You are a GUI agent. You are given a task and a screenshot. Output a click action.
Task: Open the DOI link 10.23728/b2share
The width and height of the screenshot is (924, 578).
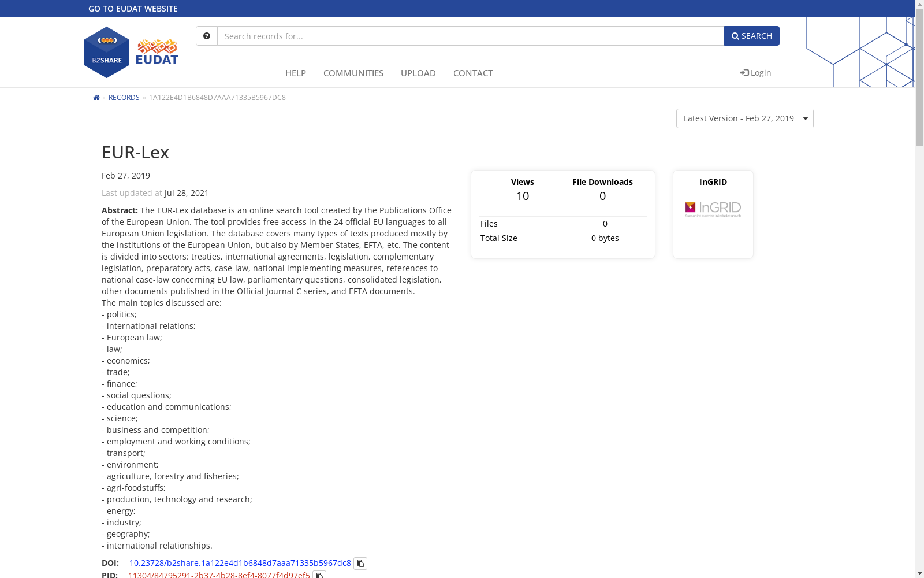pyautogui.click(x=240, y=563)
